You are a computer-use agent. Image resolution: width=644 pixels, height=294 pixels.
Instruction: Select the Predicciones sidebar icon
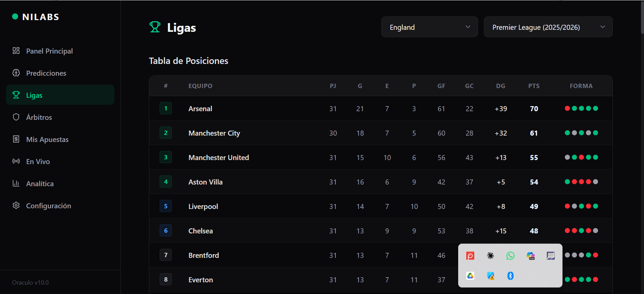[16, 73]
